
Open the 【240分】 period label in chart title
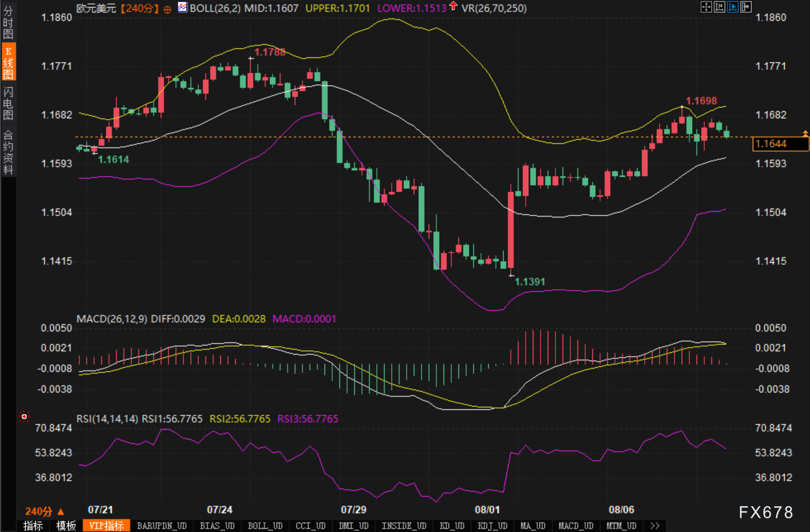139,8
